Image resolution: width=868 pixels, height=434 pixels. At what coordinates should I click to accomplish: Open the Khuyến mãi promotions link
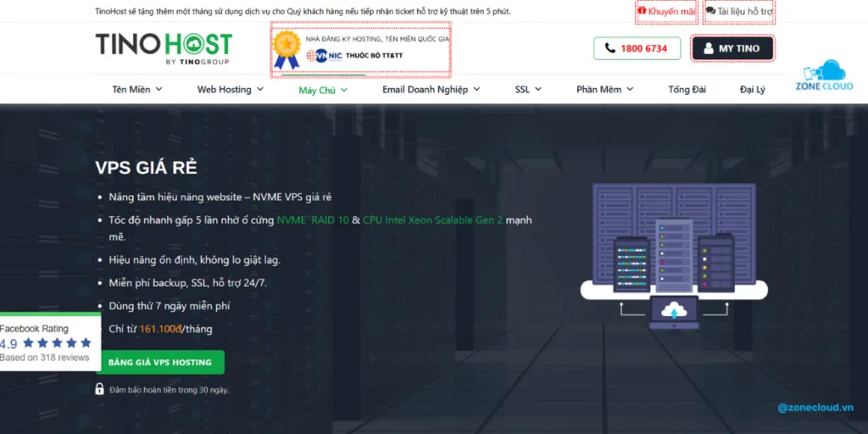(667, 11)
